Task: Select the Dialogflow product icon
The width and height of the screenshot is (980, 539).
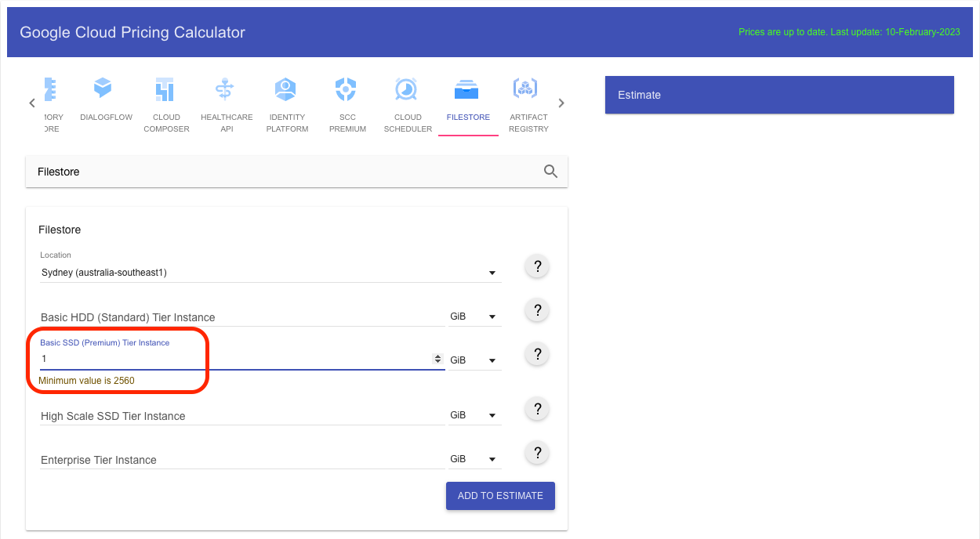Action: (x=103, y=88)
